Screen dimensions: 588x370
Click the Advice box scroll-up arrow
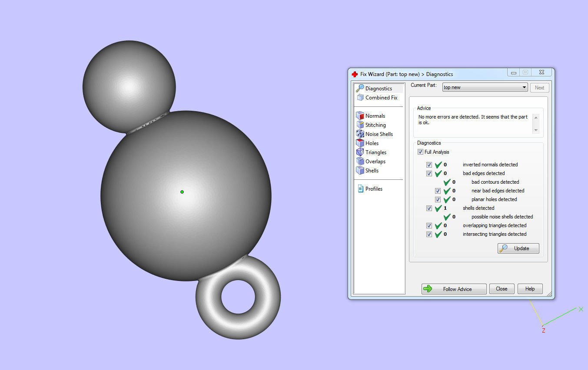pos(535,117)
